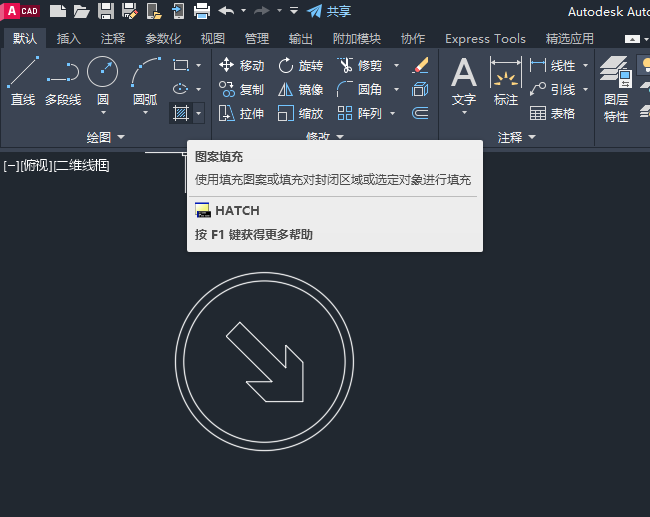Click the 线性 linear dimension tool
The width and height of the screenshot is (650, 517).
[553, 65]
